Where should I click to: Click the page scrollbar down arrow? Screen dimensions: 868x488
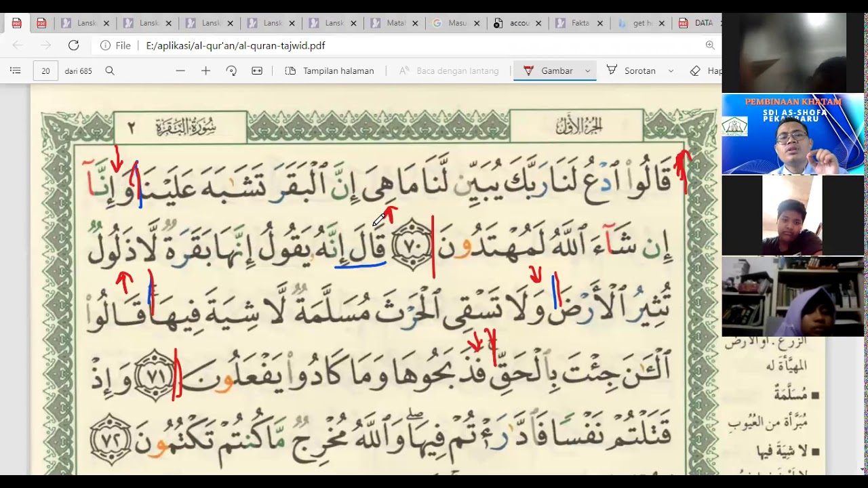(x=862, y=469)
